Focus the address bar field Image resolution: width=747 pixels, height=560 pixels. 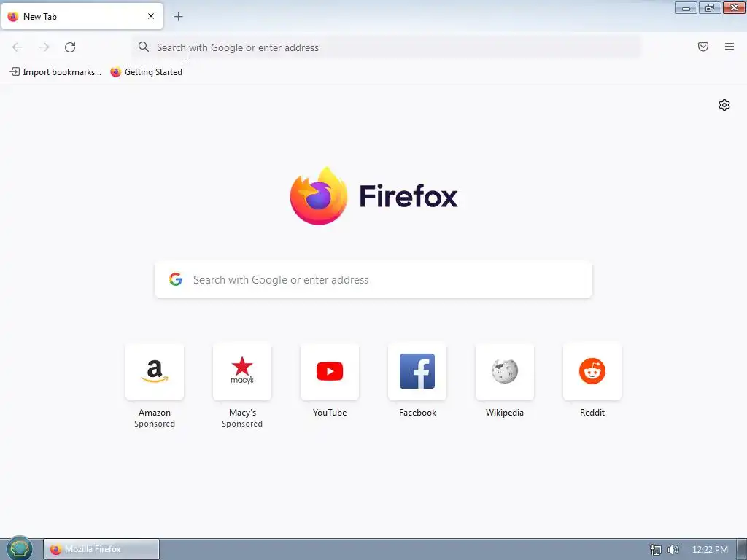click(387, 47)
